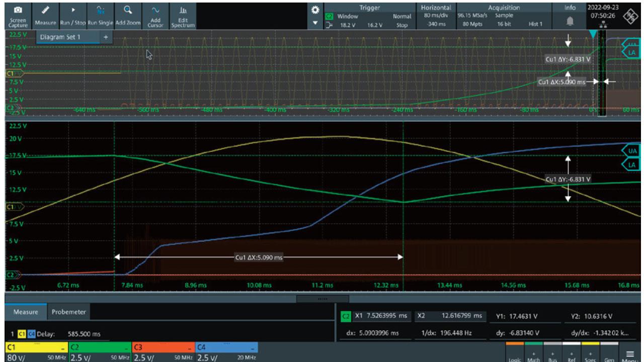Click the Cu1 ΔY label in overview diagram
This screenshot has width=644, height=362.
pyautogui.click(x=568, y=59)
